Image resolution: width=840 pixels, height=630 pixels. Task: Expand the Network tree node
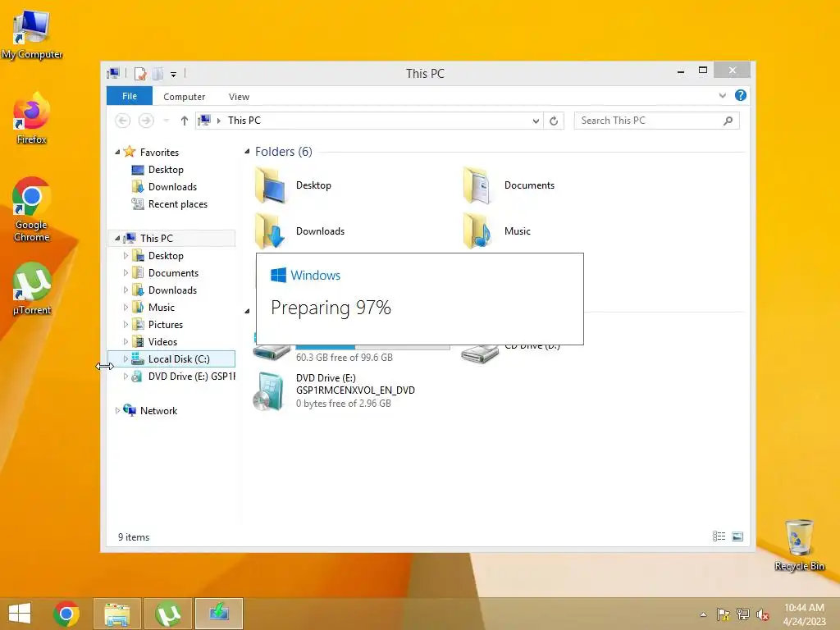click(x=117, y=411)
